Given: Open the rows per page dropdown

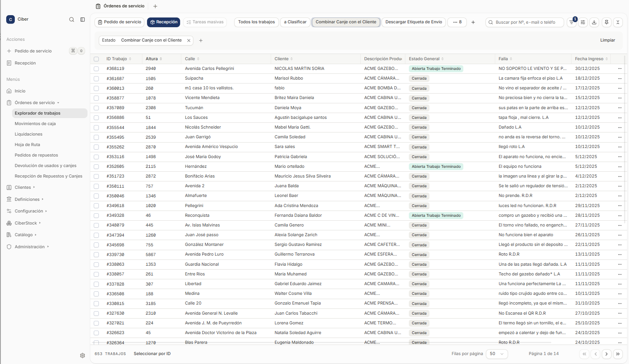Looking at the screenshot, I should tap(497, 354).
